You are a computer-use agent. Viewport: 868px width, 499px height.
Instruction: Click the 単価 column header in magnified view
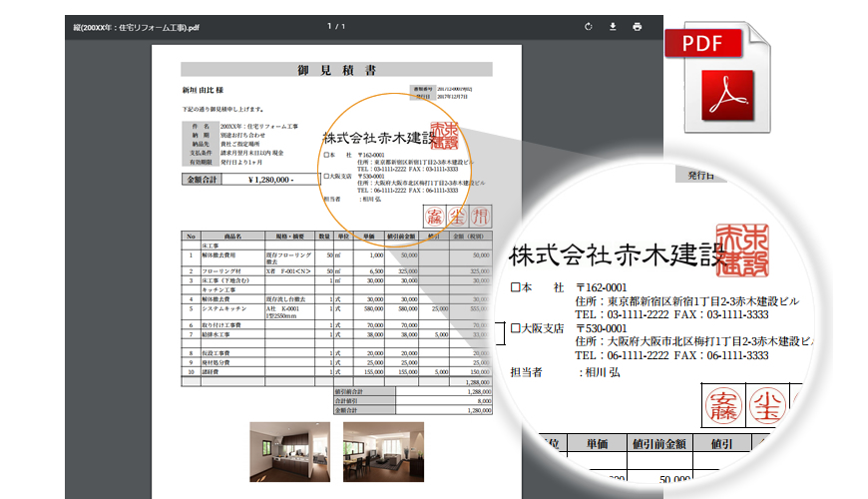pyautogui.click(x=598, y=444)
